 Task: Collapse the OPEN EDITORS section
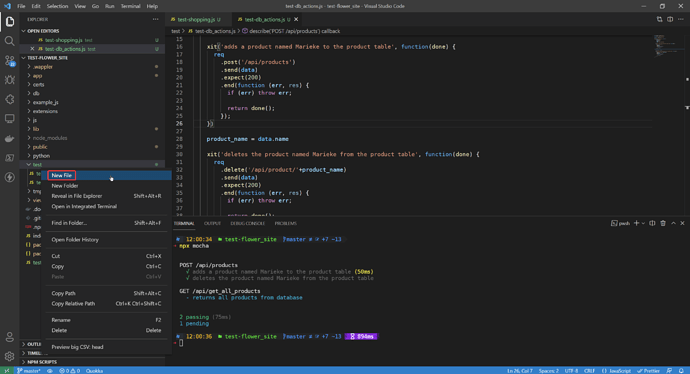pyautogui.click(x=43, y=31)
